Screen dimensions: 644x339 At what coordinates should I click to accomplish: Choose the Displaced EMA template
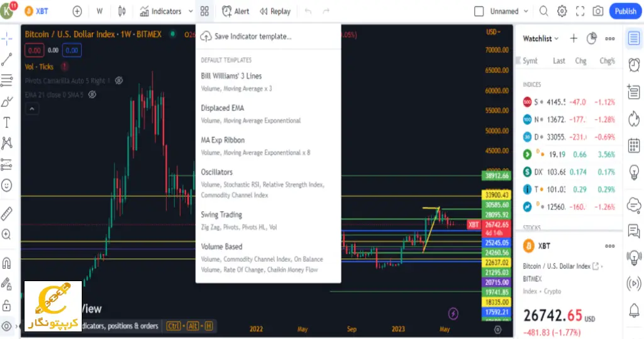coord(268,114)
